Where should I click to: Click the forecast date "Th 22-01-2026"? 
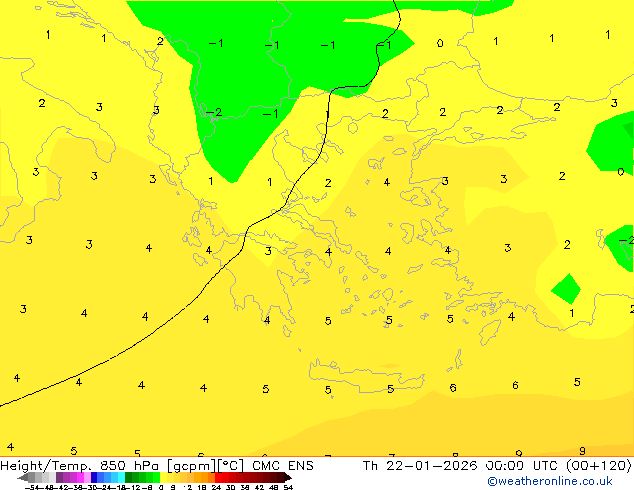(420, 466)
